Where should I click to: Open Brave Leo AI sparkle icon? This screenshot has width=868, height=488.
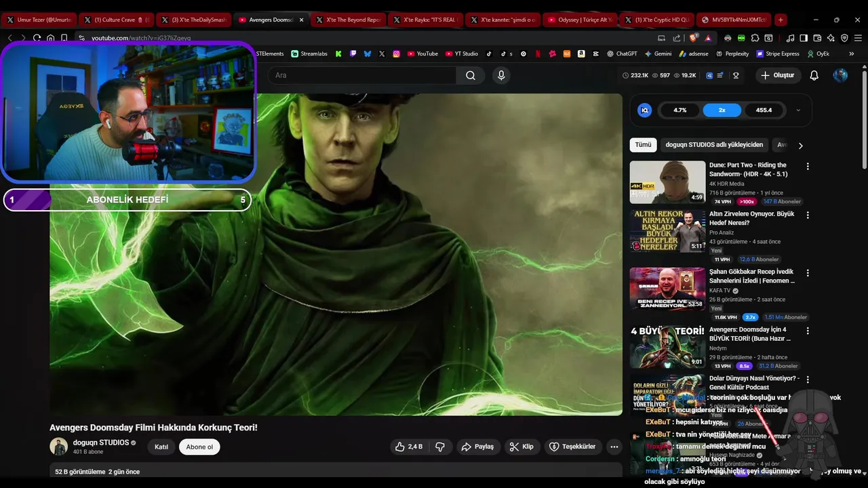[x=831, y=38]
